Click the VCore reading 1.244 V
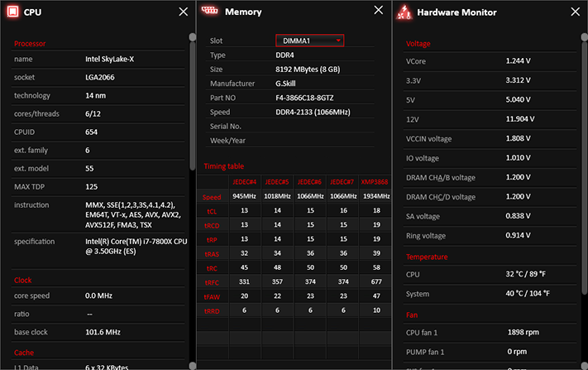Screen dimensions: 588x370 coord(518,60)
